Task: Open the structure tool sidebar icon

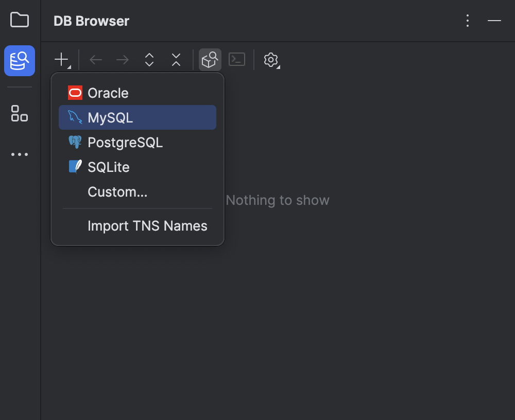Action: click(19, 114)
